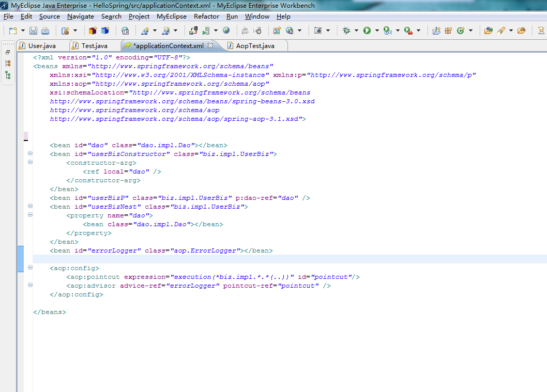Screen dimensions: 547x392
Task: Collapse the constructor-arg fold marker
Action: click(31, 162)
